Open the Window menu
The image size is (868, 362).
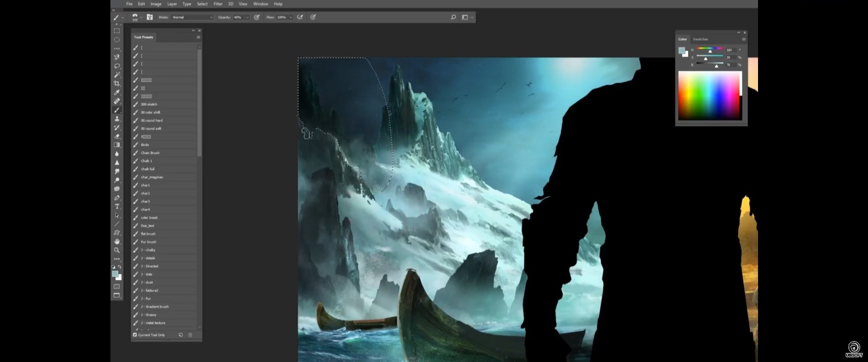click(x=261, y=4)
